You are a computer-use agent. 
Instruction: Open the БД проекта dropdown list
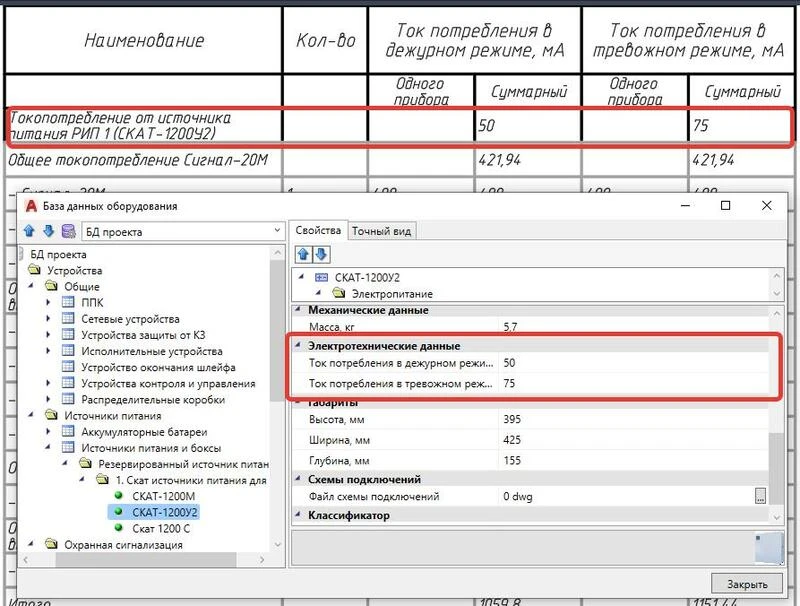[x=278, y=231]
